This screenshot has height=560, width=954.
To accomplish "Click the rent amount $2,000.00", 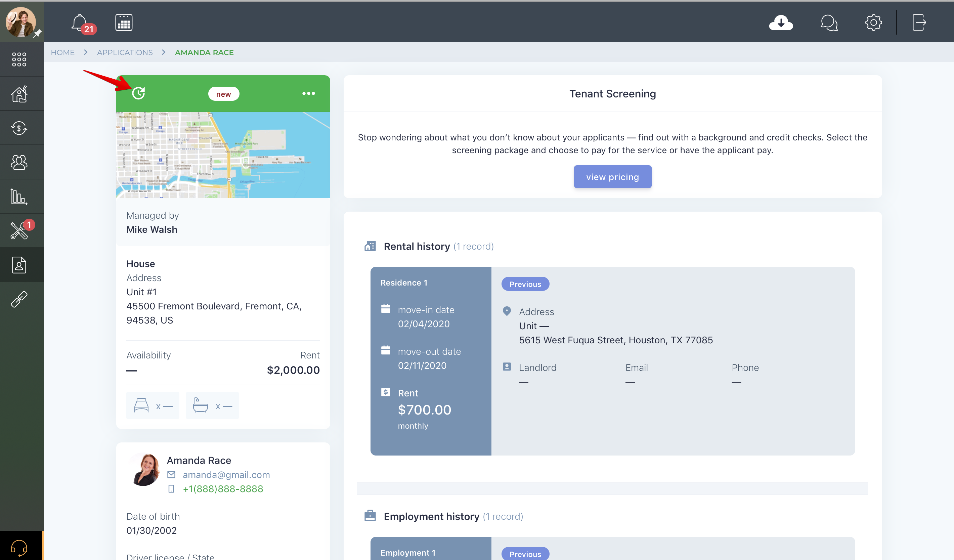I will coord(293,370).
